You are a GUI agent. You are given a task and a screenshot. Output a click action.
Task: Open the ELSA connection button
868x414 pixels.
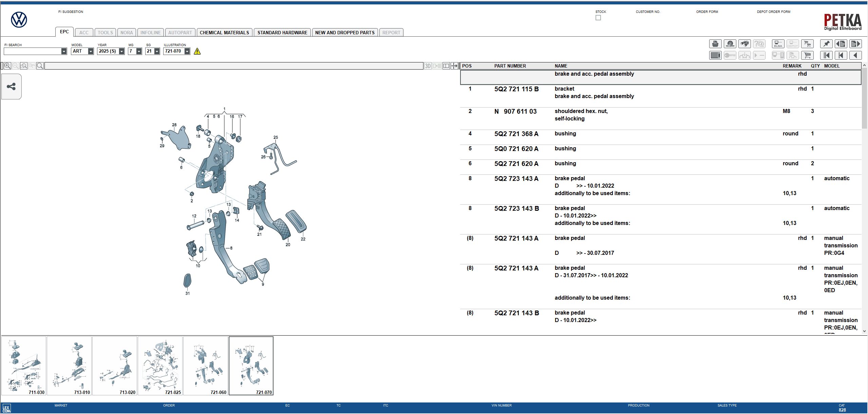778,44
